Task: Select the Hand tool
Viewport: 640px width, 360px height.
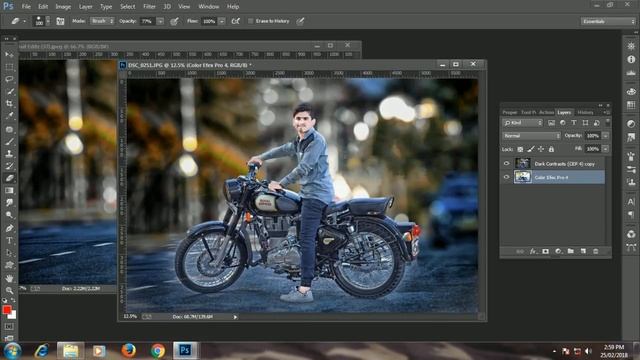Action: 9,278
